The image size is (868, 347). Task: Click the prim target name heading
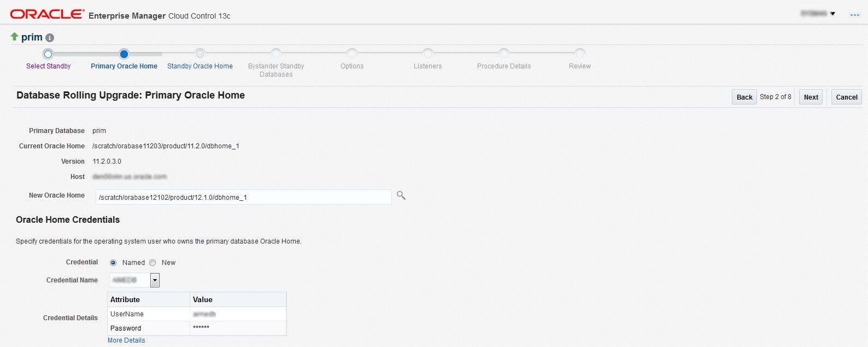point(32,37)
